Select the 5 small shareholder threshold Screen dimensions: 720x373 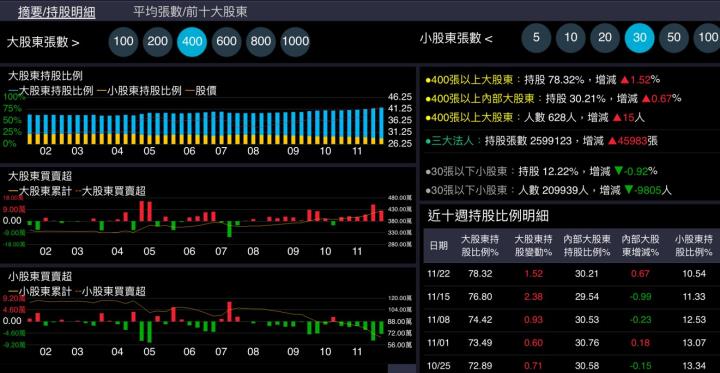tap(536, 38)
